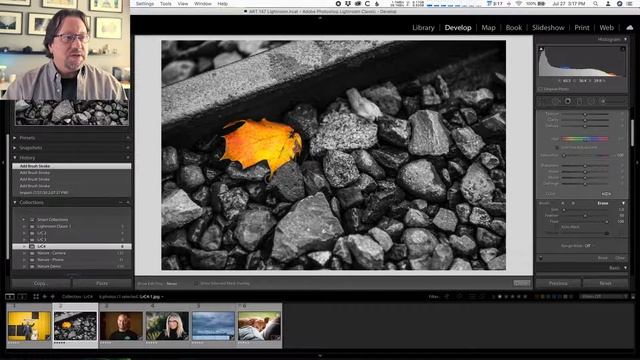Switch to the Slideshow module
This screenshot has height=360, width=640.
pos(548,28)
